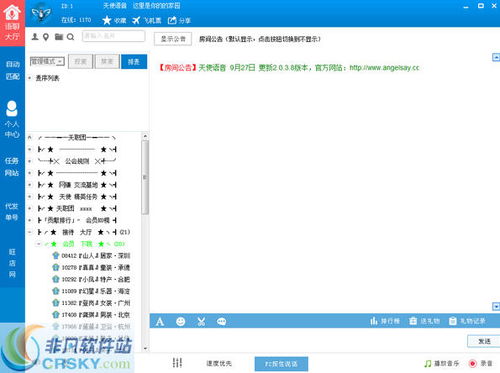Click shirt icon of user 11009
The width and height of the screenshot is (500, 373).
tap(56, 291)
